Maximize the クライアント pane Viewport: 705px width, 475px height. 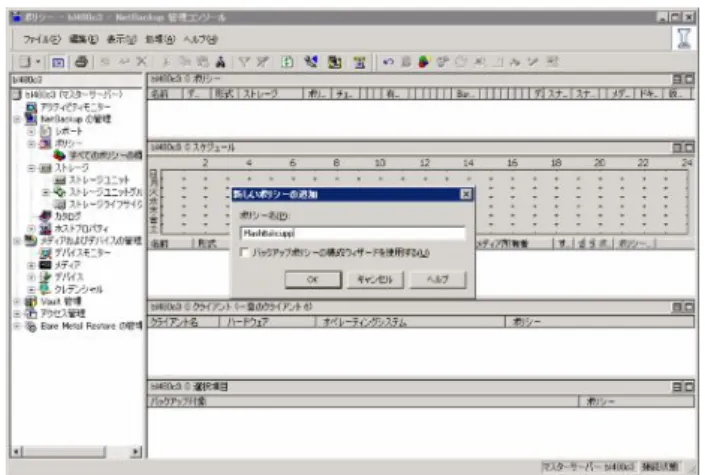point(689,307)
